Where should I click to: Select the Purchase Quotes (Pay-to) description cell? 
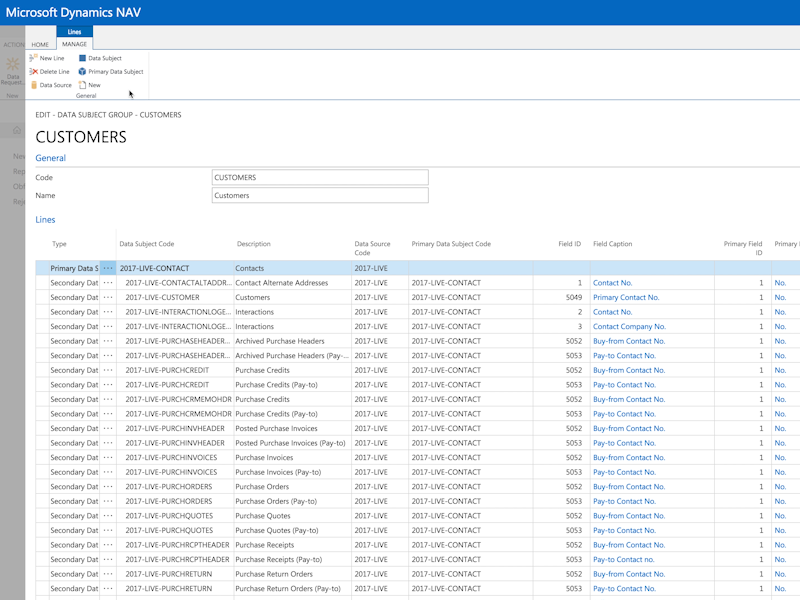tap(292, 530)
